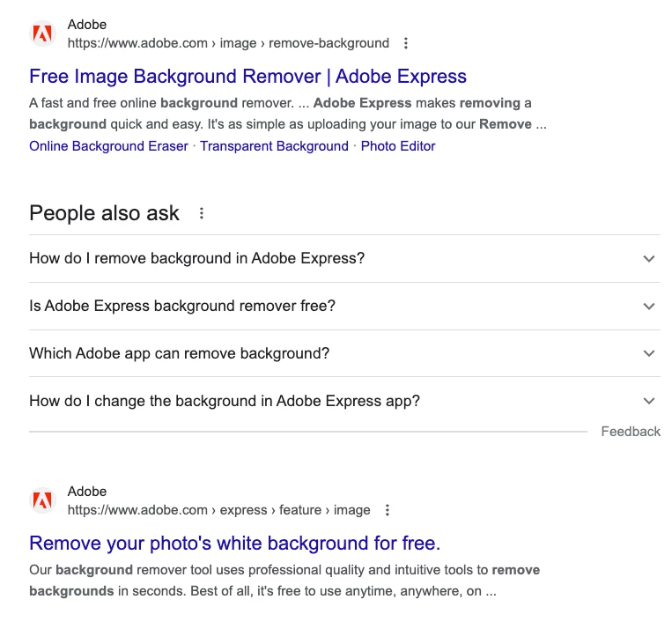This screenshot has width=672, height=629.
Task: Open Free Image Background Remover result
Action: [x=247, y=77]
